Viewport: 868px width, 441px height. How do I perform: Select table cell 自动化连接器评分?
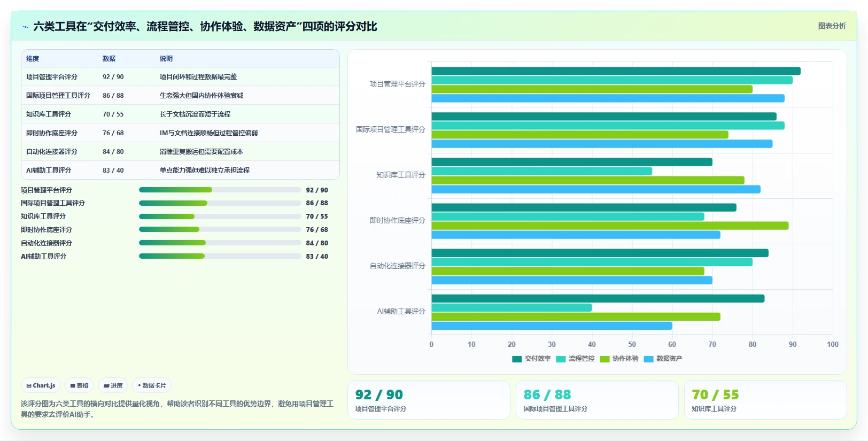pos(52,152)
